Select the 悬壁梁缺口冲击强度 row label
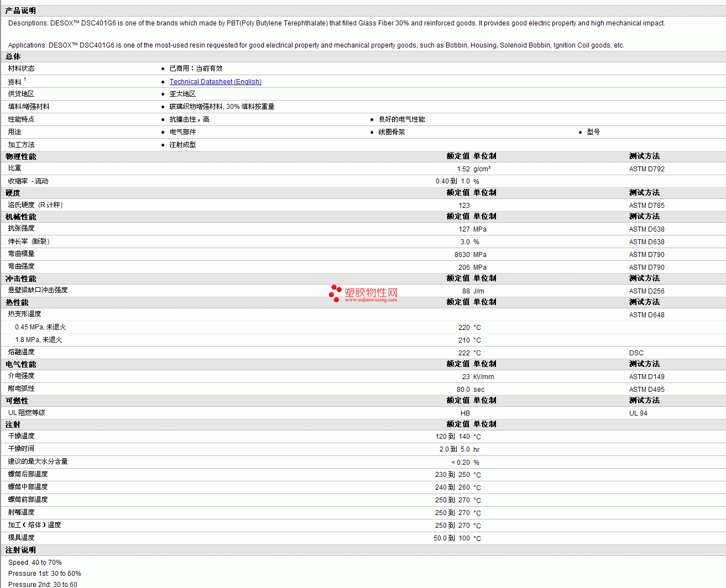726x588 pixels. [38, 290]
